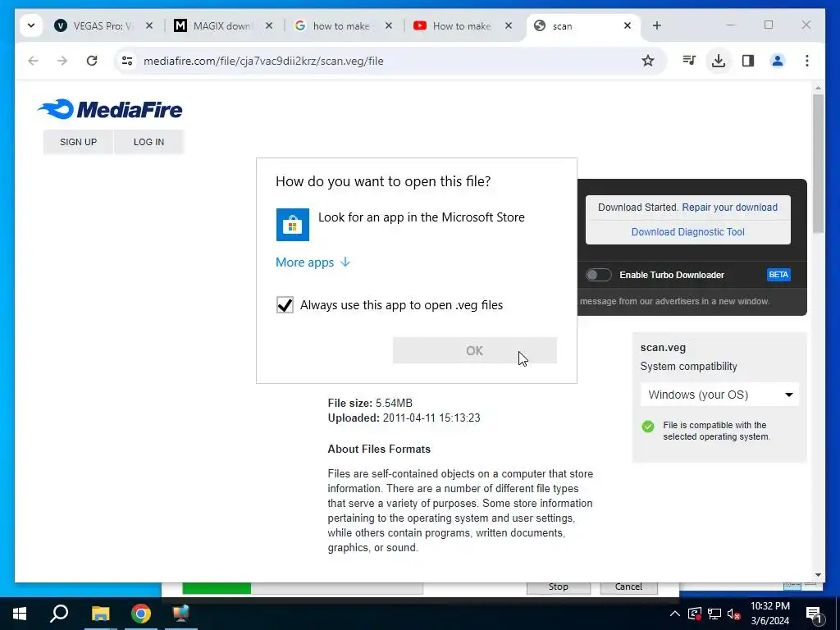This screenshot has height=630, width=840.
Task: Open a new browser tab
Action: [657, 25]
